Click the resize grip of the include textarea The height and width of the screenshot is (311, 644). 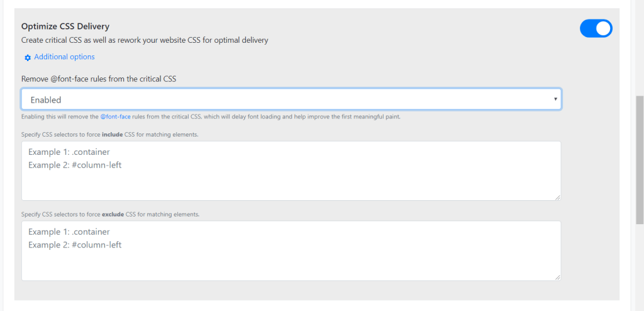[x=558, y=198]
